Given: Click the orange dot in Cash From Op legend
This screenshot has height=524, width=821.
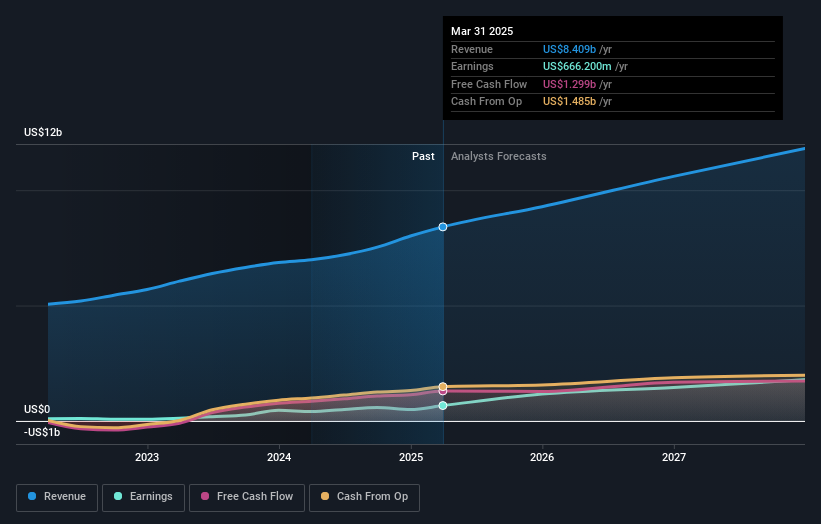Looking at the screenshot, I should [x=325, y=496].
